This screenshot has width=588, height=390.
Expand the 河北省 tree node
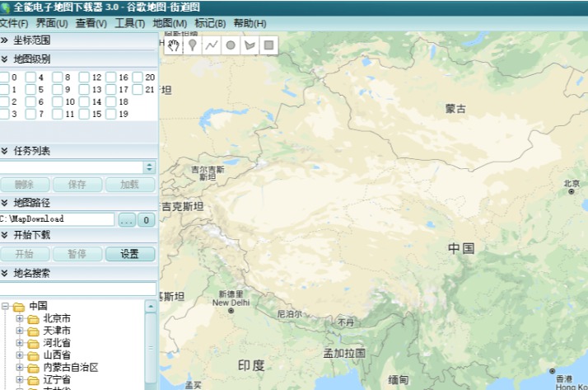(x=20, y=343)
